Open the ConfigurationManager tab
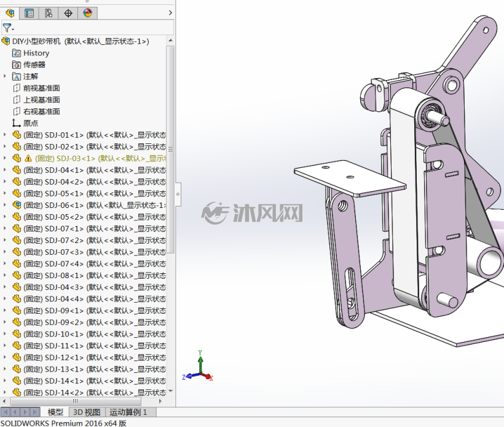The height and width of the screenshot is (427, 504). [x=49, y=13]
